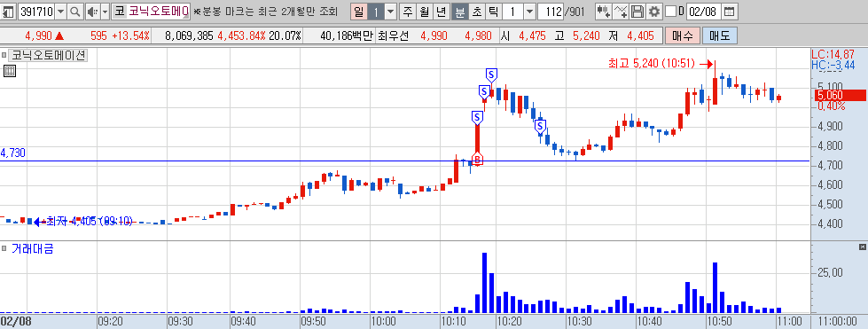This screenshot has width=868, height=329.
Task: Open the chart settings gear icon
Action: coord(654,11)
